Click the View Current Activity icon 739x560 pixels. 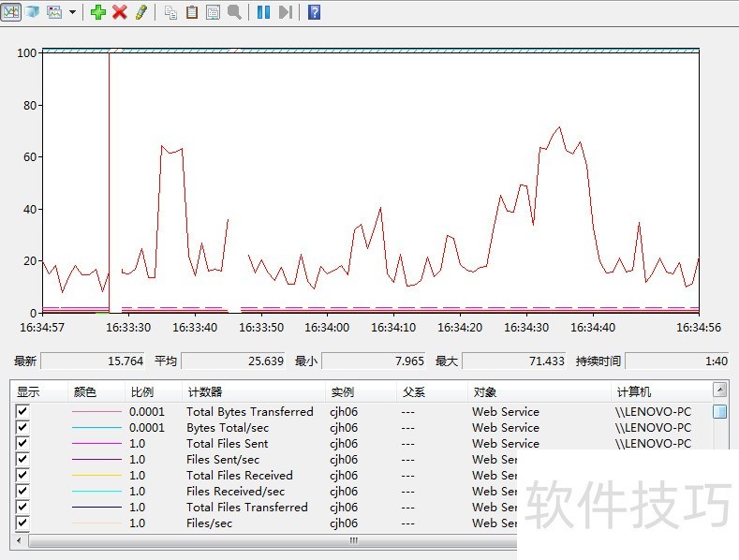click(11, 12)
